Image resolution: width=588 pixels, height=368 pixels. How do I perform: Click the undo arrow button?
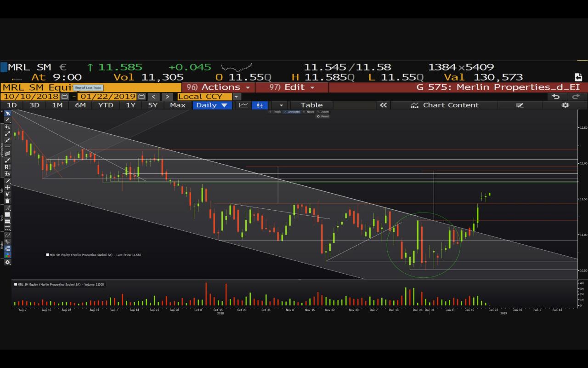pyautogui.click(x=556, y=97)
